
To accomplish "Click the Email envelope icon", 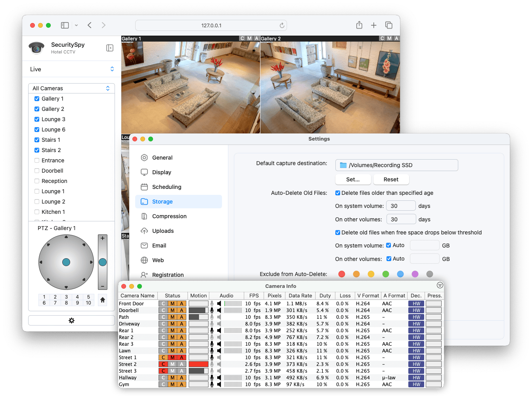I will click(x=144, y=245).
